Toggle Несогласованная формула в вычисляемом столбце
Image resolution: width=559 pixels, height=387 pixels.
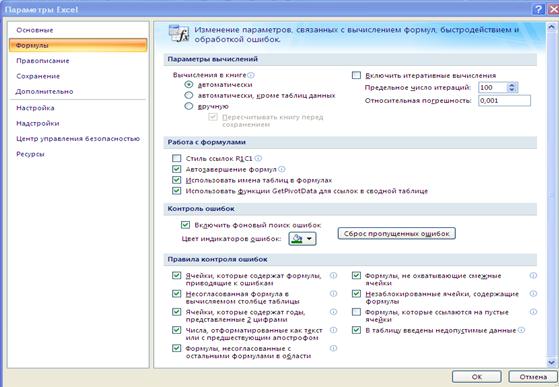click(176, 294)
